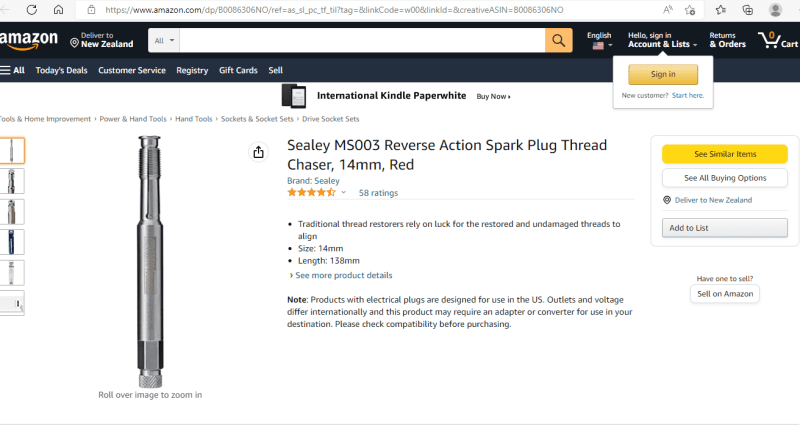Viewport: 800px width, 427px height.
Task: Expand the All search category dropdown
Action: click(165, 41)
